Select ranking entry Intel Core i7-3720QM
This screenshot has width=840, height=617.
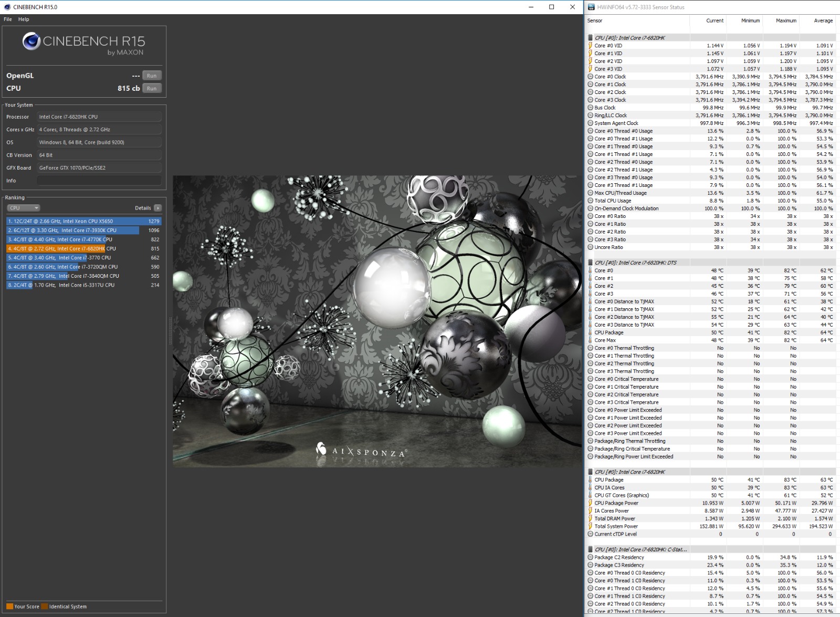[x=83, y=267]
